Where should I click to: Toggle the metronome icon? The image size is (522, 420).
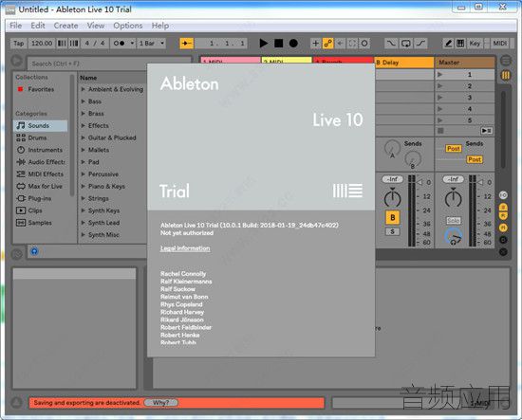pyautogui.click(x=119, y=44)
